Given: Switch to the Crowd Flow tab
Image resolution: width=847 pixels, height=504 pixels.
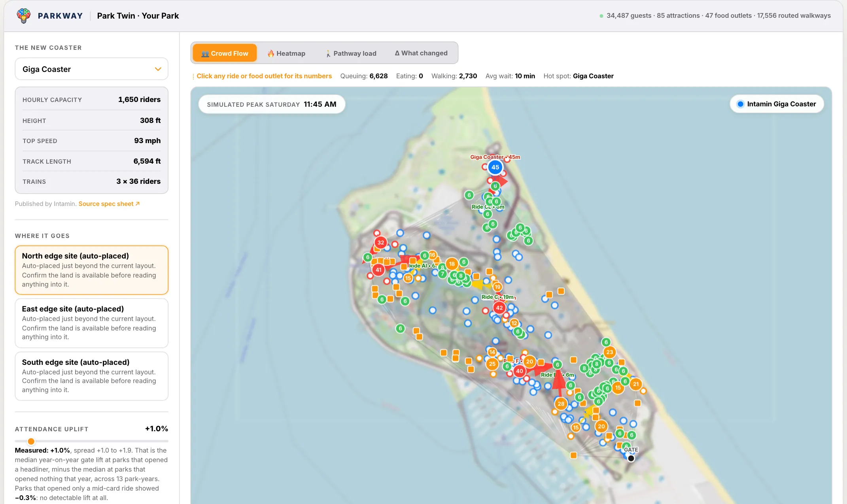Looking at the screenshot, I should pyautogui.click(x=225, y=53).
